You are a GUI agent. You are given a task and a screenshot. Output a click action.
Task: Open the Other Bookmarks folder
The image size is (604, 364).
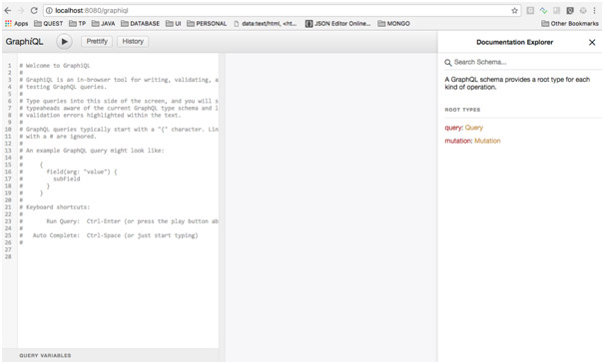(x=570, y=24)
